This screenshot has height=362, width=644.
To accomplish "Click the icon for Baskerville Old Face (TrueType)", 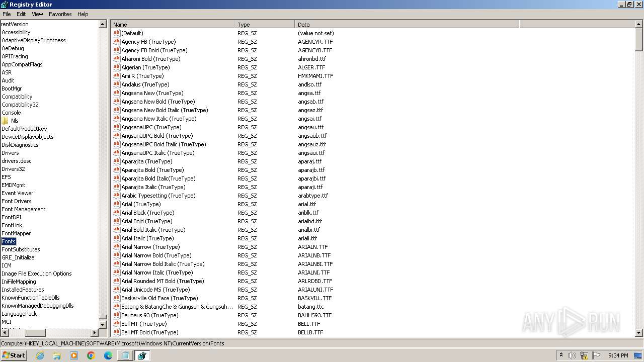I will click(116, 298).
